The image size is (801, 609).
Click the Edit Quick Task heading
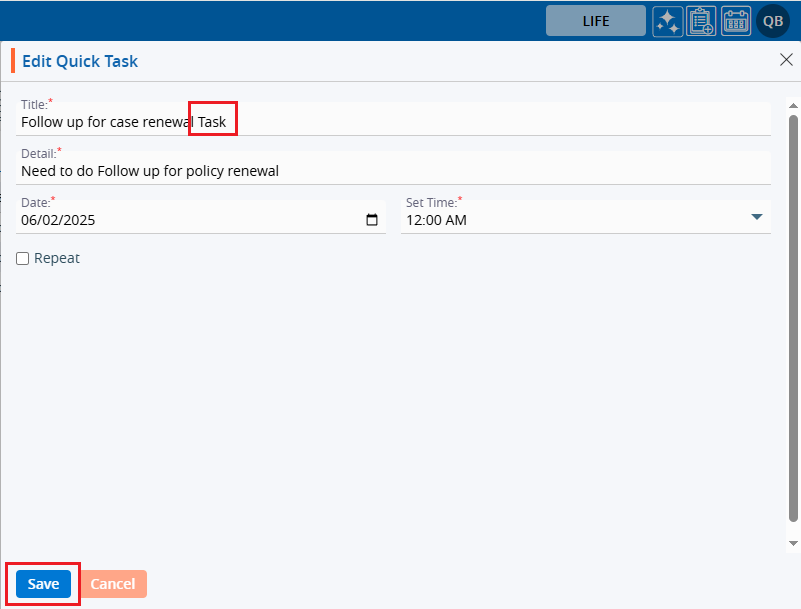tap(80, 61)
